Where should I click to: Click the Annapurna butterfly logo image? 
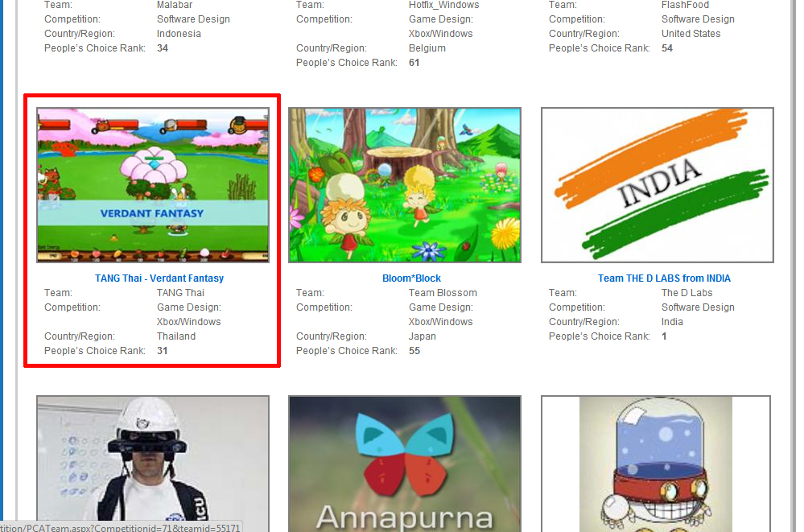tap(405, 463)
